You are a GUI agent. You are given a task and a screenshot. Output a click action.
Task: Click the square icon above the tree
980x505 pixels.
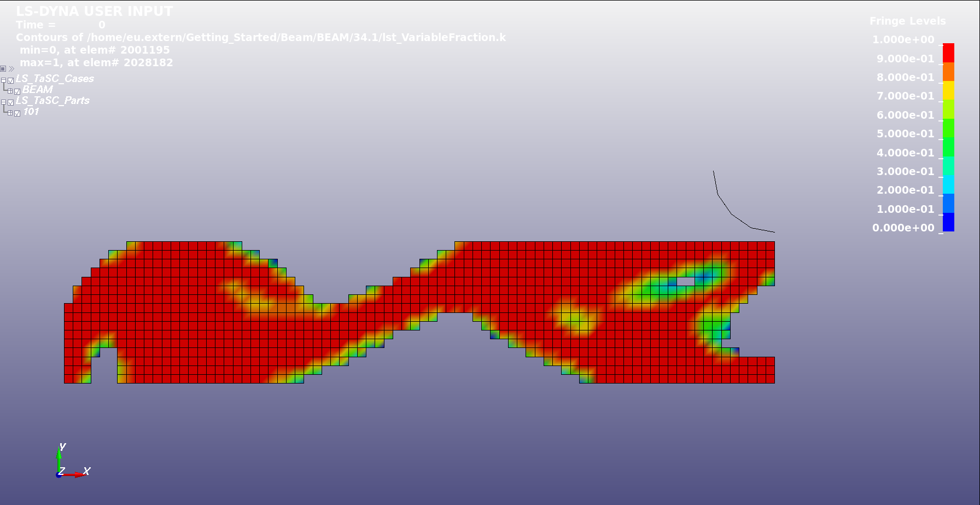coord(3,69)
